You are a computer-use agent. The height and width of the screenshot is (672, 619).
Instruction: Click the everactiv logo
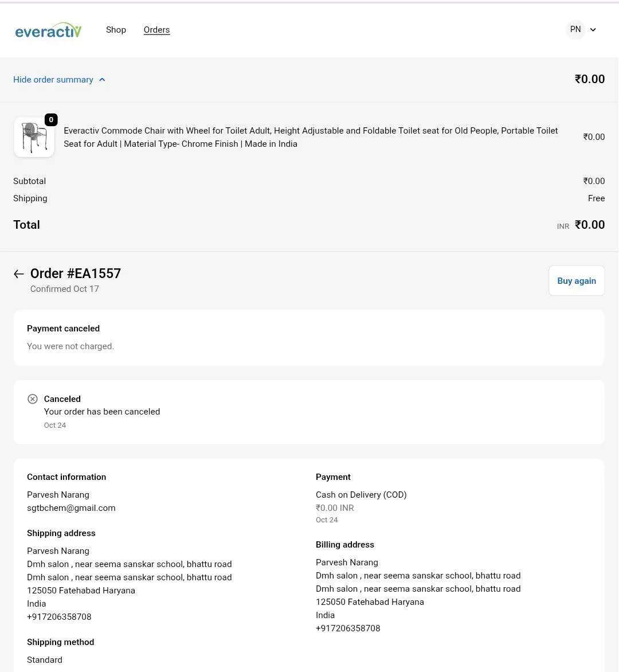coord(48,30)
